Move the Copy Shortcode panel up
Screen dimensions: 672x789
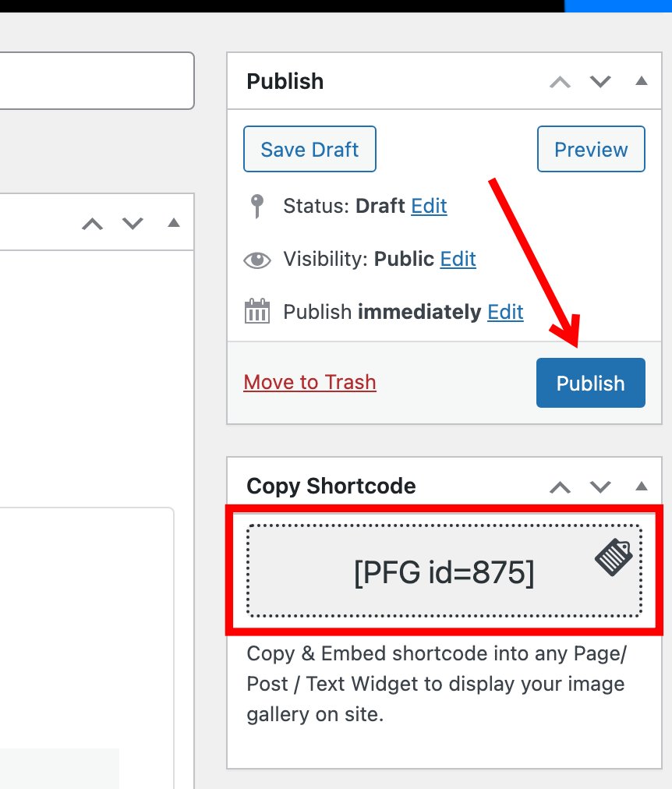point(560,486)
